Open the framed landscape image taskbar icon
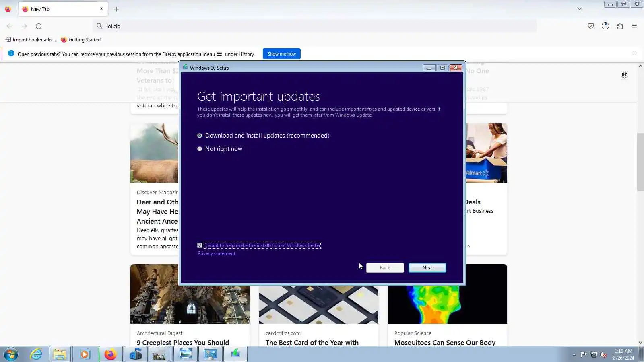Viewport: 644px width, 362px height. coord(185,354)
